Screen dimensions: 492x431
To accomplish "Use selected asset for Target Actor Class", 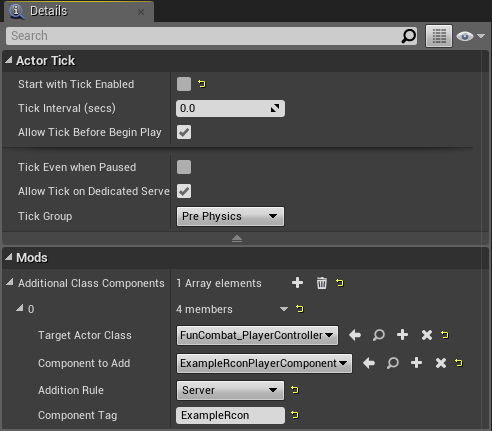I will click(x=355, y=335).
